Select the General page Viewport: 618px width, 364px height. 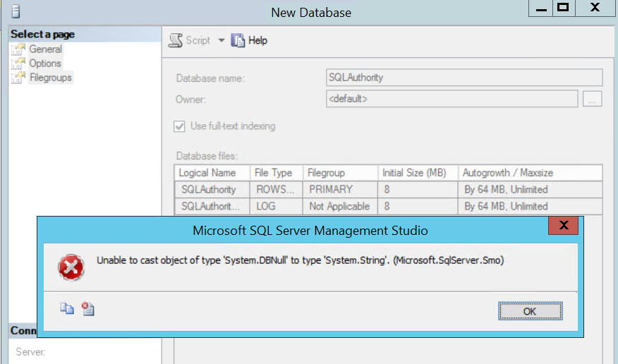coord(45,49)
